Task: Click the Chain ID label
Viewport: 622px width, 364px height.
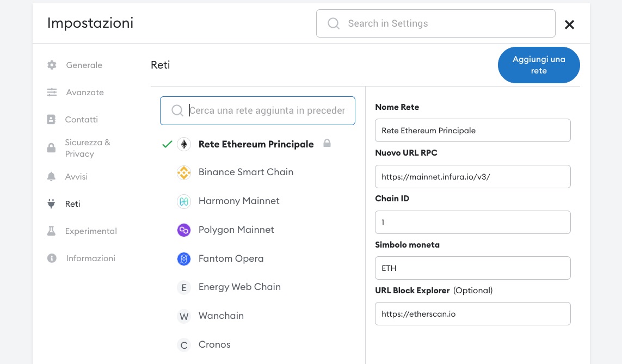Action: tap(392, 199)
